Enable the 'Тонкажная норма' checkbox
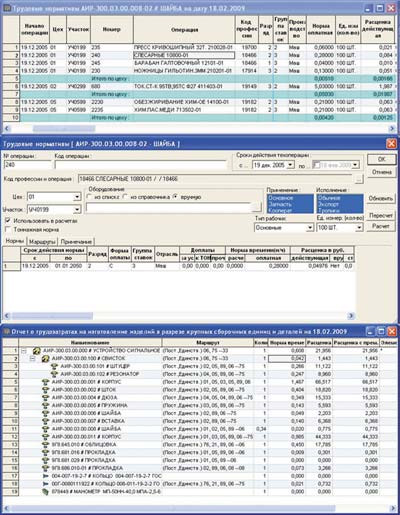The height and width of the screenshot is (515, 400). pyautogui.click(x=8, y=230)
